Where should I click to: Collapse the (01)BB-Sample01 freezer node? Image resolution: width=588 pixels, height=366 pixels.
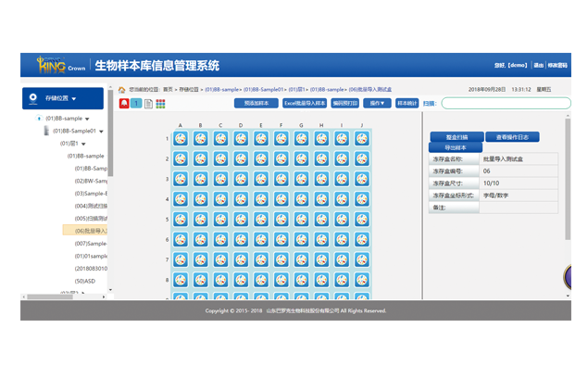click(101, 132)
